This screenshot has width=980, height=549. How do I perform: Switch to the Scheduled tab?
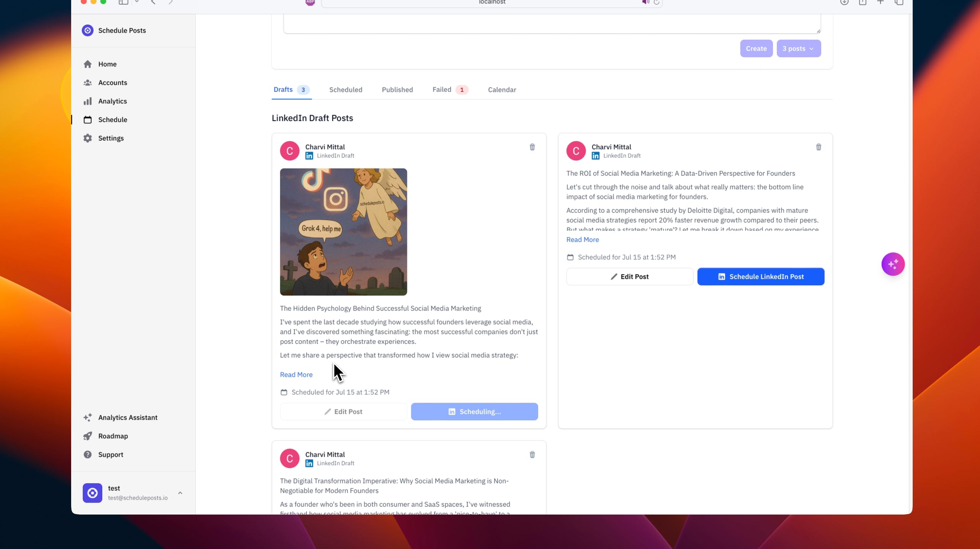(345, 90)
